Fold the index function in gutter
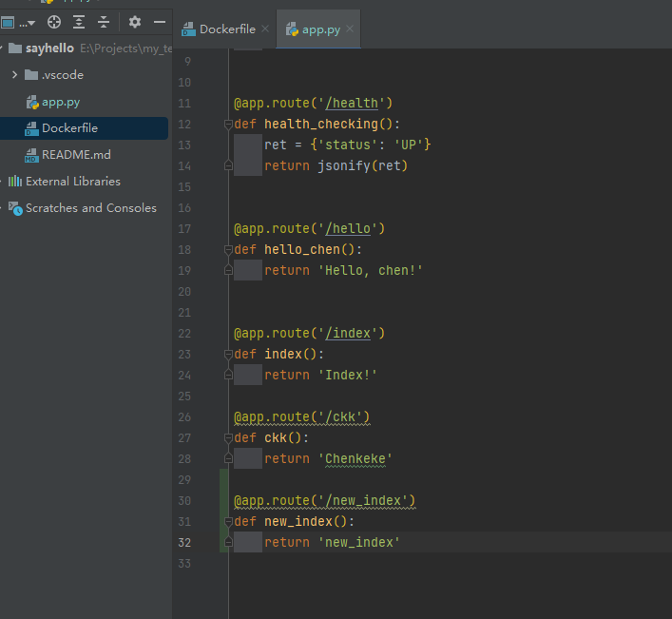672x619 pixels. (228, 355)
